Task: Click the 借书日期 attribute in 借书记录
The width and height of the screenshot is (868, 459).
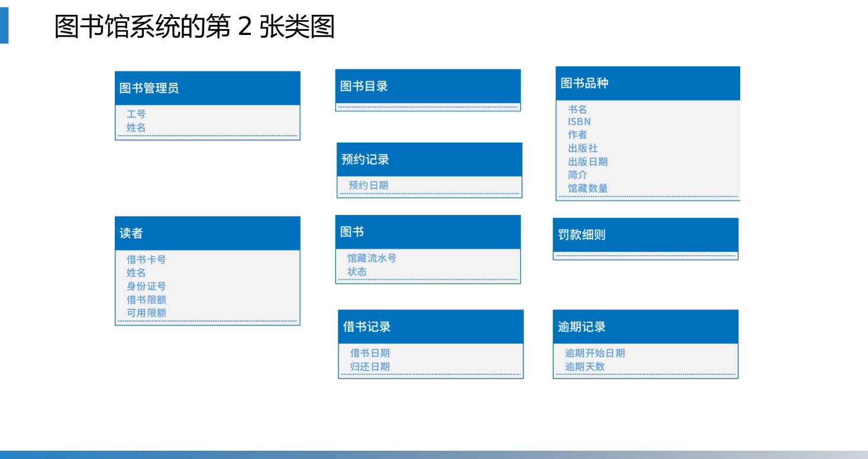Action: tap(370, 353)
